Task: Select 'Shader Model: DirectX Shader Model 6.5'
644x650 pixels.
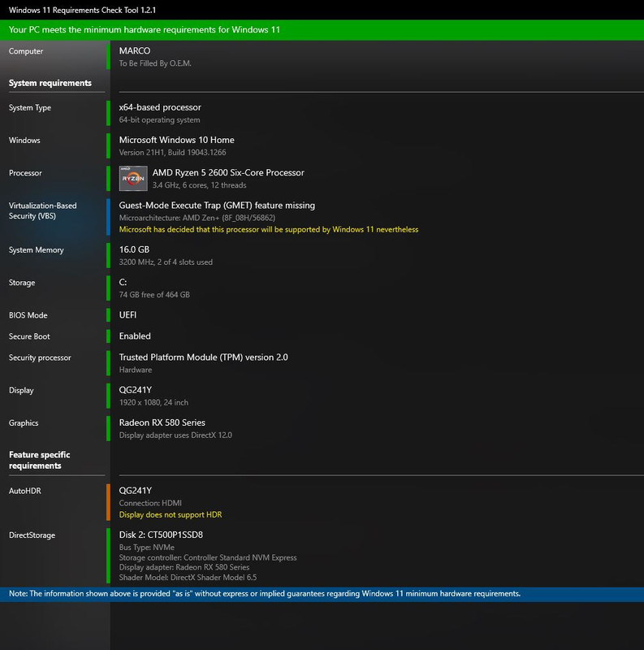Action: tap(188, 578)
